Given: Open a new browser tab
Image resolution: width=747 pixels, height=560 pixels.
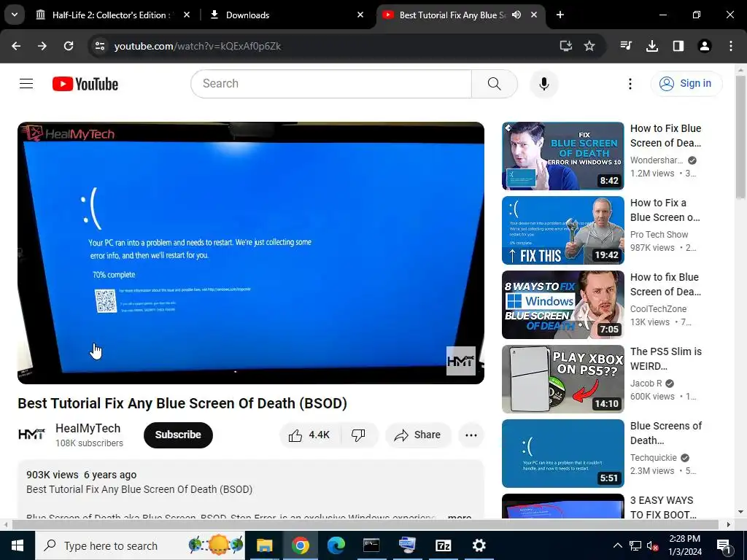Looking at the screenshot, I should coord(560,15).
